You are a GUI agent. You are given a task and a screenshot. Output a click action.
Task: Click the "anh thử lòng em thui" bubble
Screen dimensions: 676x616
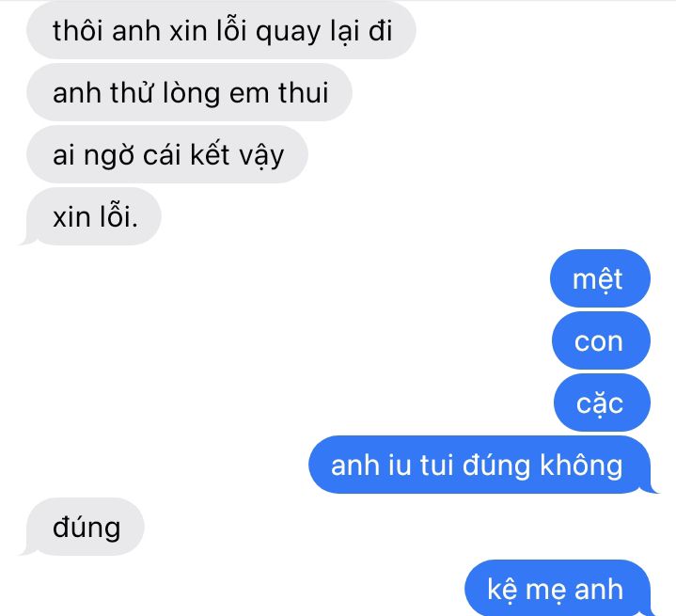[189, 92]
